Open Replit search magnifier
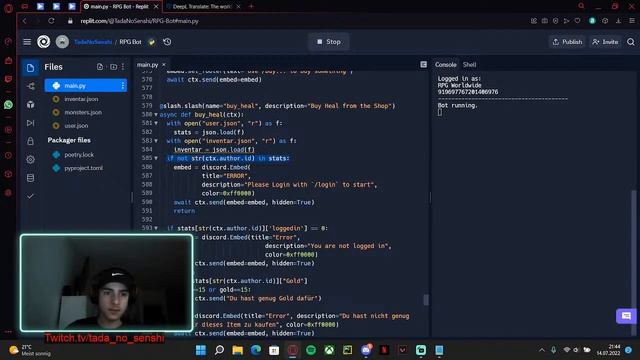 (x=631, y=42)
